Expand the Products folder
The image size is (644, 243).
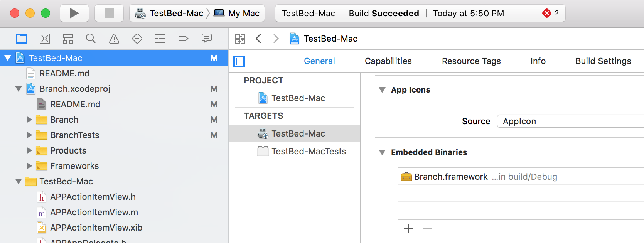(x=29, y=150)
